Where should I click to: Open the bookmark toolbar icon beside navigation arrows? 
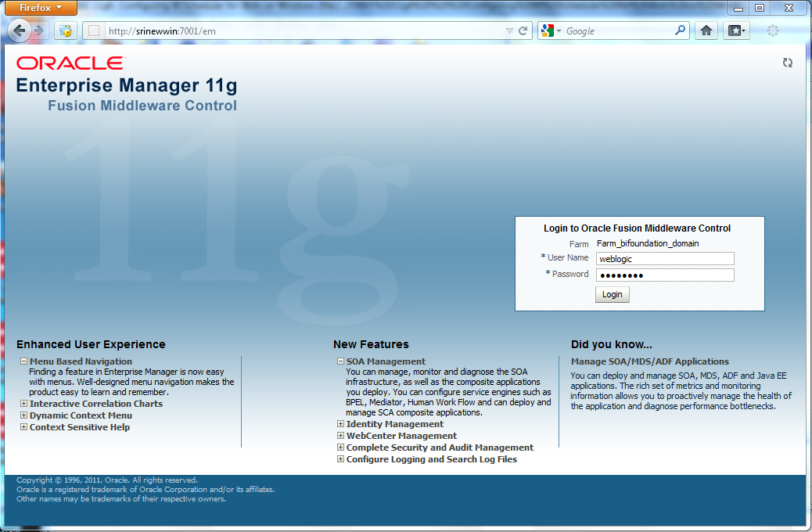click(65, 31)
